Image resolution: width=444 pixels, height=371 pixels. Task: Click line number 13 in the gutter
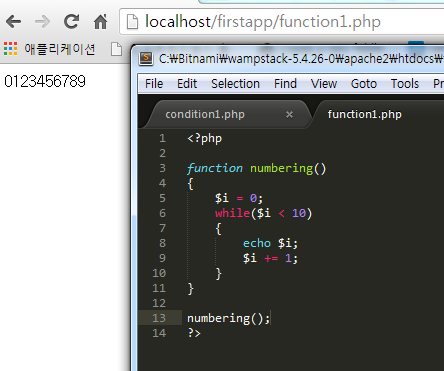[159, 318]
